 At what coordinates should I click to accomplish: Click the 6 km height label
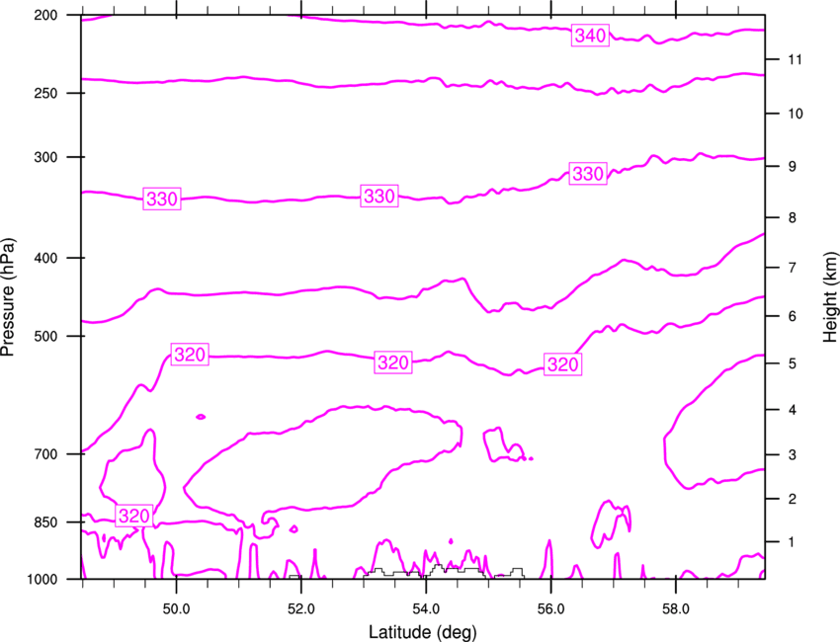coord(793,316)
